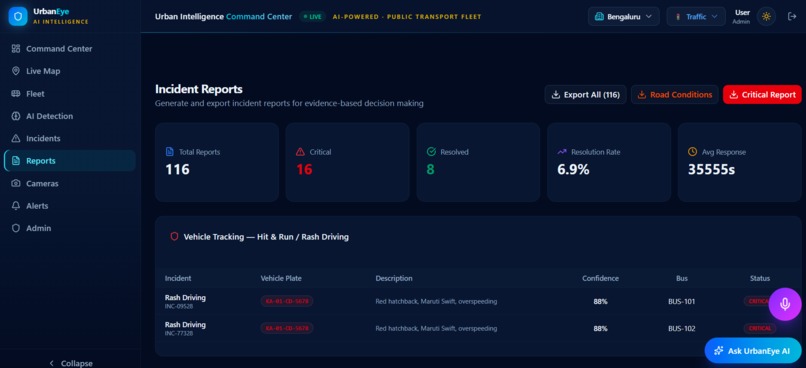Click the Incident column header
This screenshot has height=368, width=806.
[178, 279]
